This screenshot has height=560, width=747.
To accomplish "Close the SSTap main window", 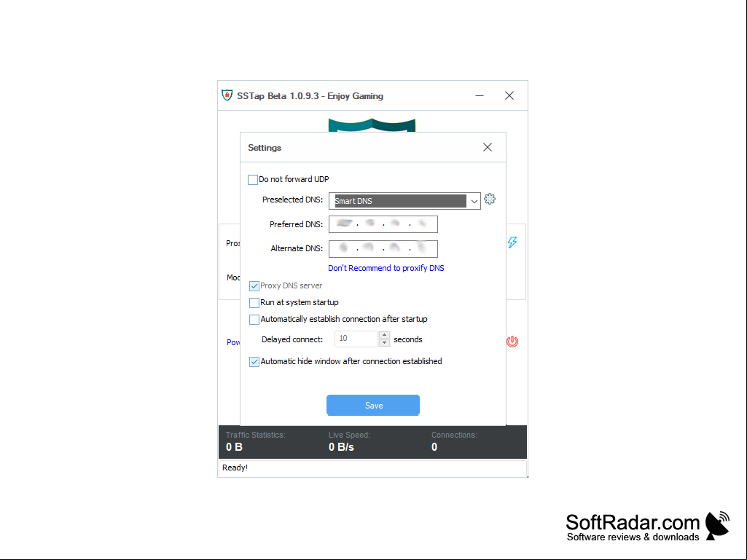I will [509, 95].
